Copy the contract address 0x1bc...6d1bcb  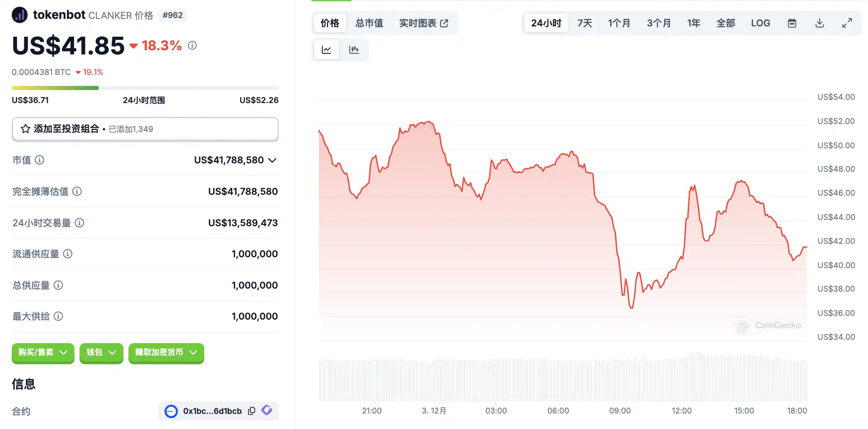coord(252,411)
